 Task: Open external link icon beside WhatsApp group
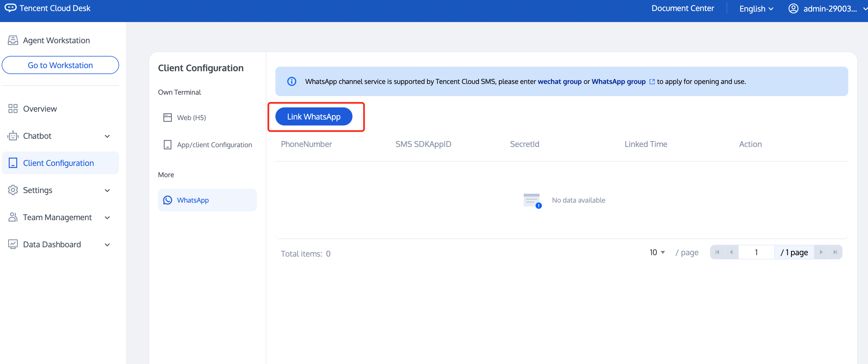(652, 82)
